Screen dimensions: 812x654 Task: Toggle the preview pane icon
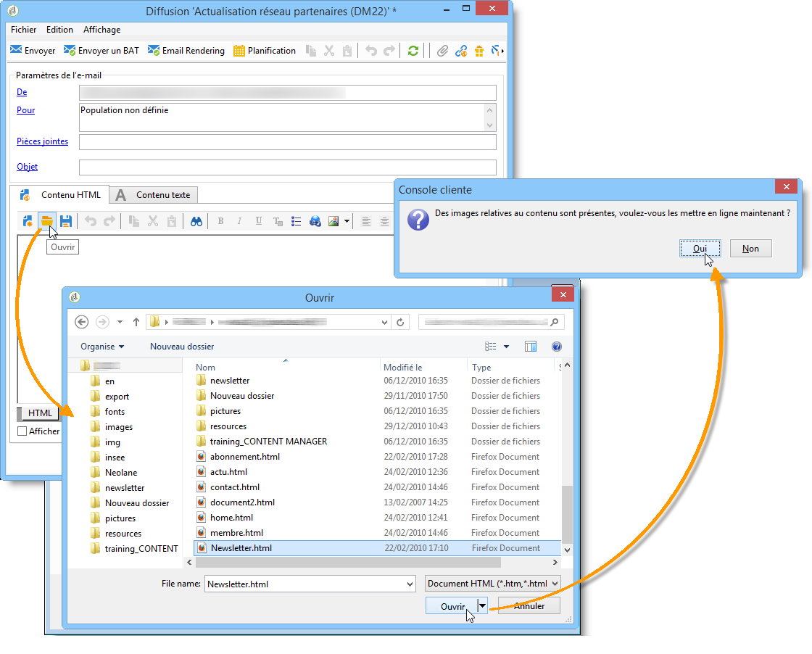[x=530, y=347]
